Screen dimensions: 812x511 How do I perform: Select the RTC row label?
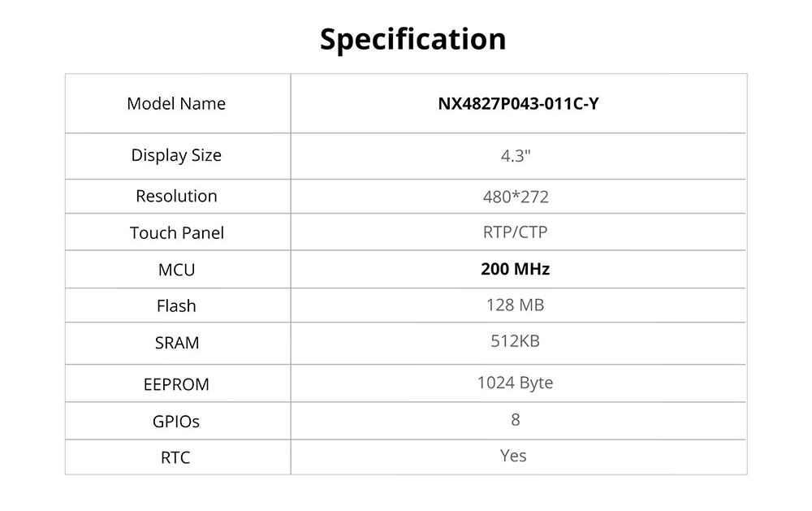point(176,458)
